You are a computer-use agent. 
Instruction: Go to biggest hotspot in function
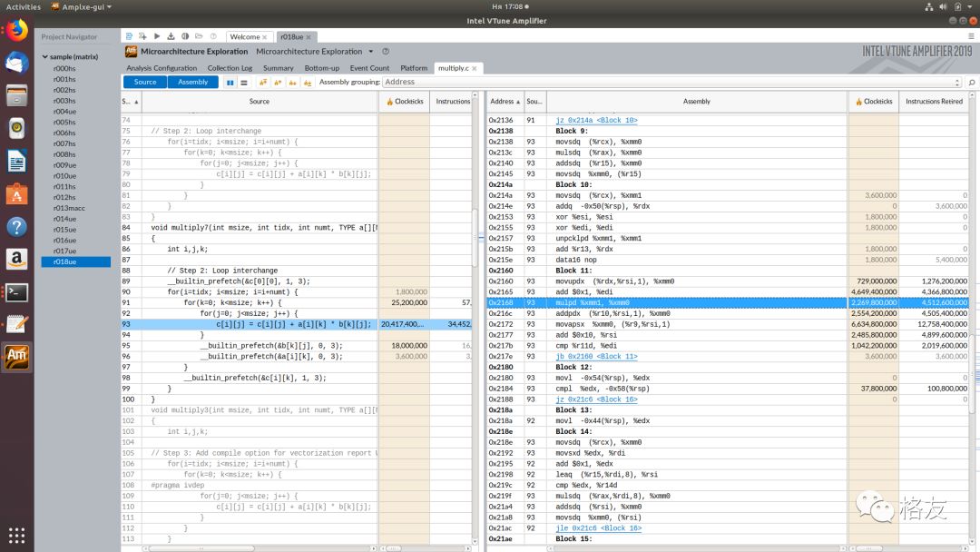[263, 83]
